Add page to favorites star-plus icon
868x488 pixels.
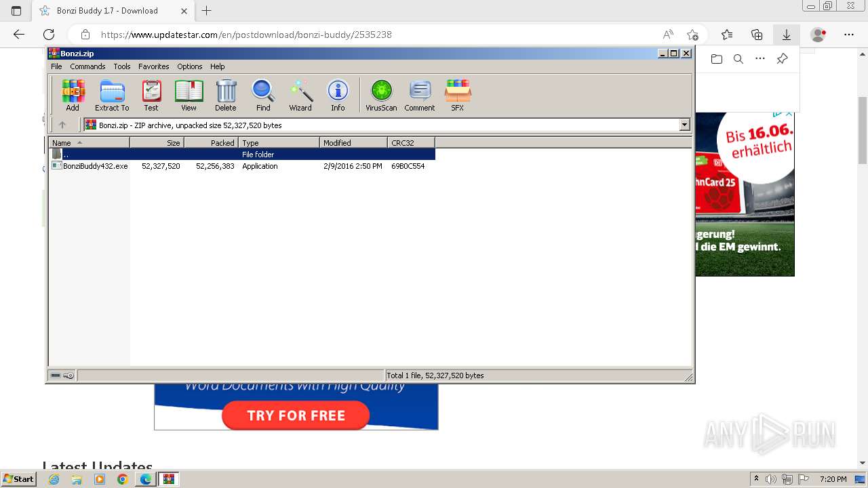[x=692, y=35]
